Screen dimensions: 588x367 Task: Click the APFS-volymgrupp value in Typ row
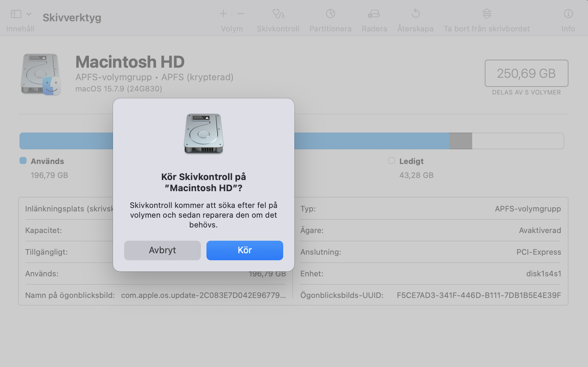(528, 209)
